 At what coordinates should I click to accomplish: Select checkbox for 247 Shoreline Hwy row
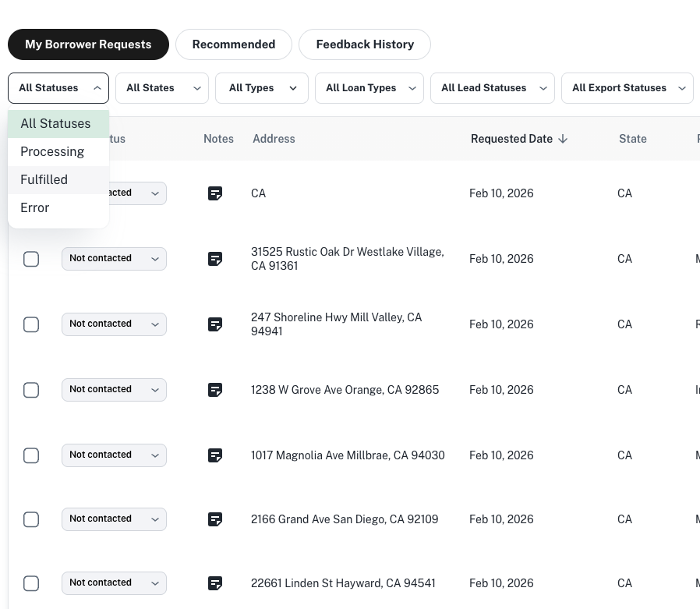[31, 324]
